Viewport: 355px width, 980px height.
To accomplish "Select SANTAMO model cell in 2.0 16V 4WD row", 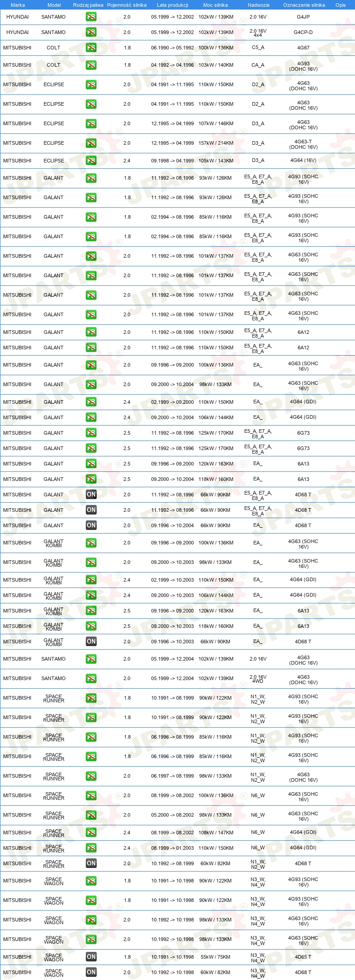I will [54, 678].
